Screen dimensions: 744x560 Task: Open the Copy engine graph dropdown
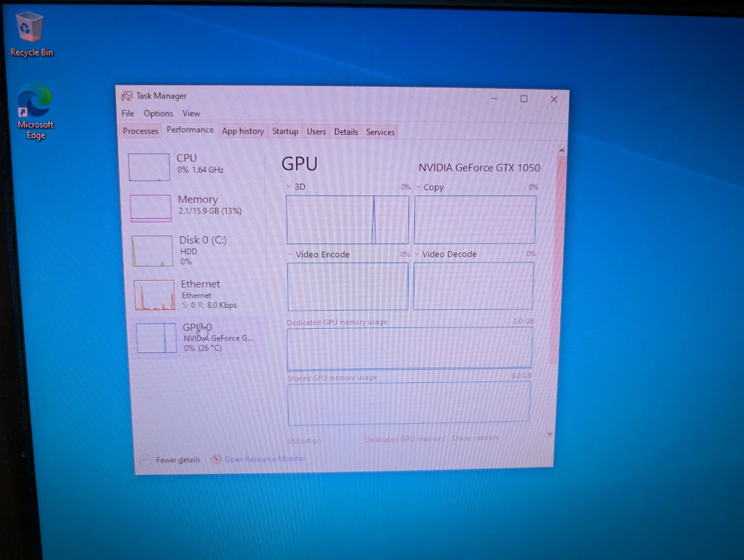tap(418, 187)
